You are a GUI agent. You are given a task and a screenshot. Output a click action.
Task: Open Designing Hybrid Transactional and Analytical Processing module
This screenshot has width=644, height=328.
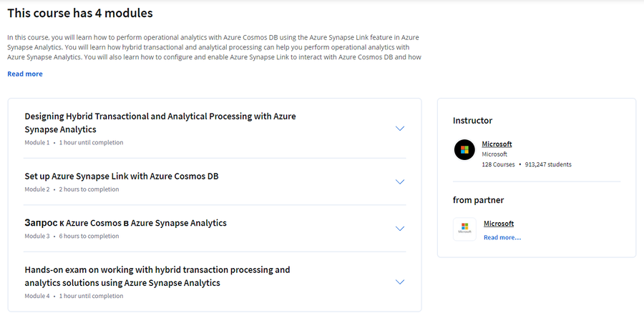160,123
